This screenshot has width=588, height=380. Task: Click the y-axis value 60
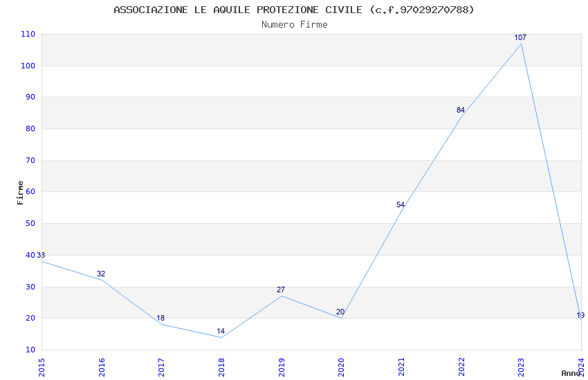30,192
